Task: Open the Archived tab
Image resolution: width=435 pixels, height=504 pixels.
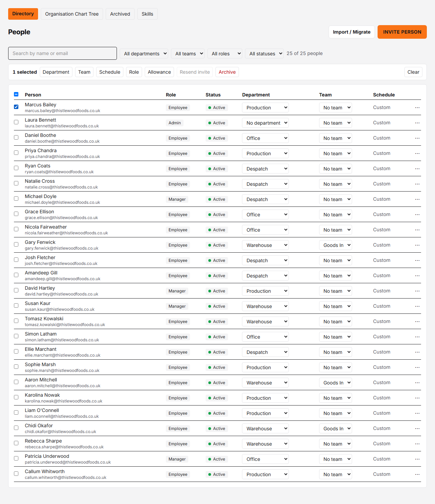Action: coord(120,14)
